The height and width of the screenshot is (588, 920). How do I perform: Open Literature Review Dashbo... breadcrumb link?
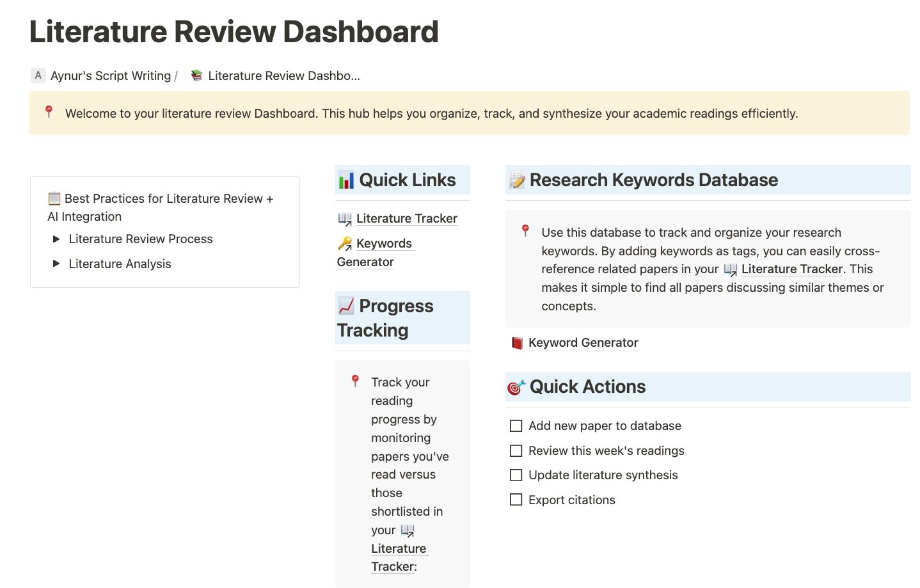point(284,75)
